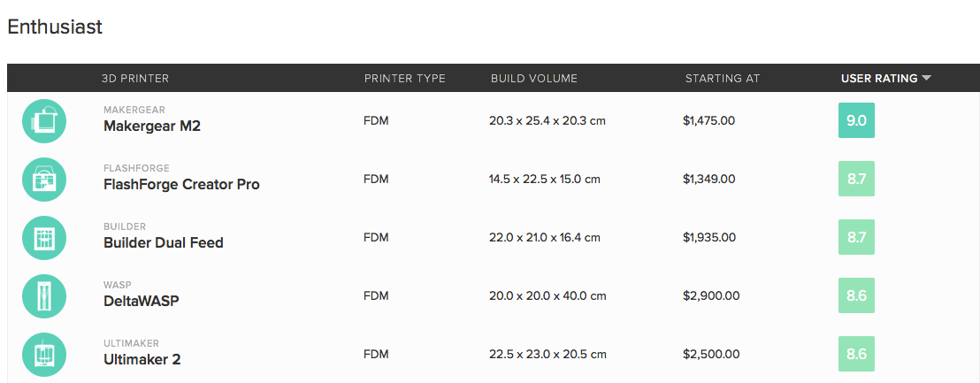Screen dimensions: 980x383
Task: Open the Makergear M2 printer page
Action: [x=152, y=126]
